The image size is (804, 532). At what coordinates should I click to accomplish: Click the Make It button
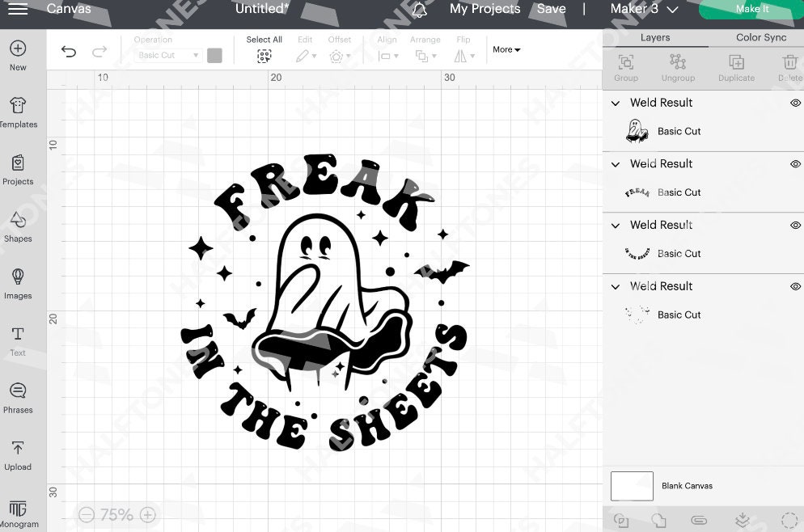(751, 9)
